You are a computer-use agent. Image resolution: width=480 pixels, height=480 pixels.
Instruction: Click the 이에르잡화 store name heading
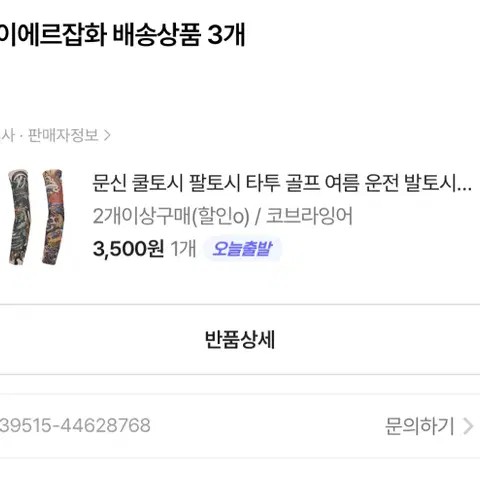click(x=53, y=34)
